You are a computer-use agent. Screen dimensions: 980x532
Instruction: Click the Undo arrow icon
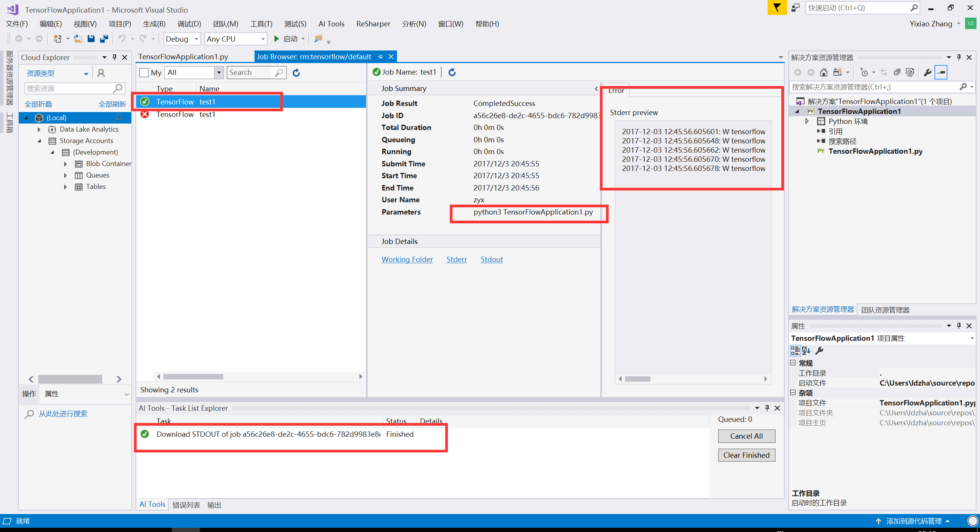[122, 39]
